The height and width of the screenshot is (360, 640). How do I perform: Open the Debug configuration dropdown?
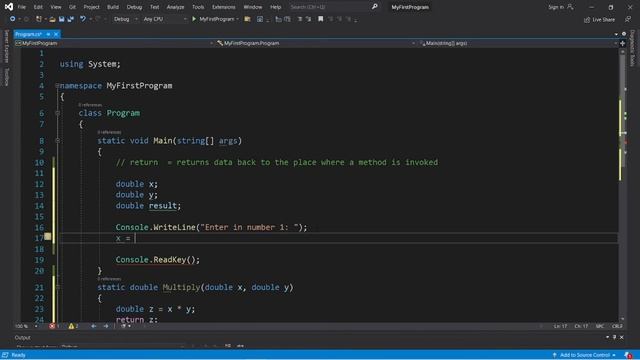125,19
